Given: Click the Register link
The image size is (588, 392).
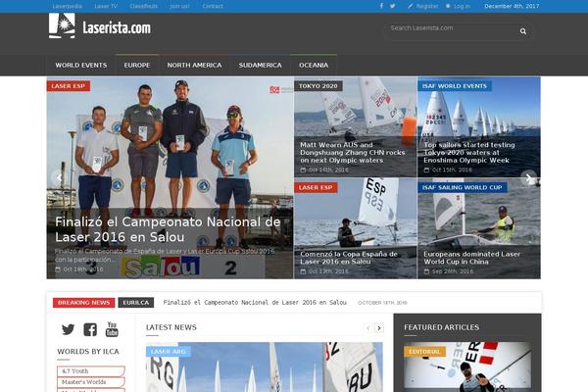Looking at the screenshot, I should point(423,6).
